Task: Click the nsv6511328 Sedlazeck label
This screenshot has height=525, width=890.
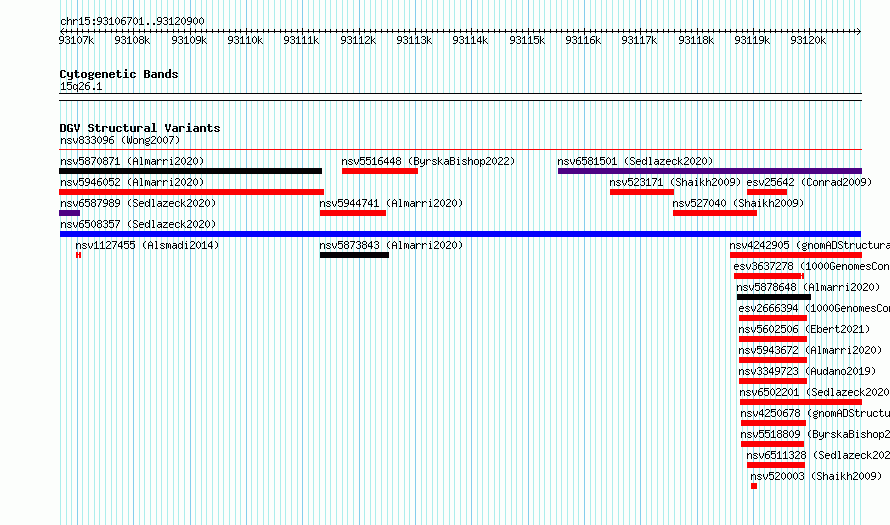Action: pyautogui.click(x=818, y=455)
